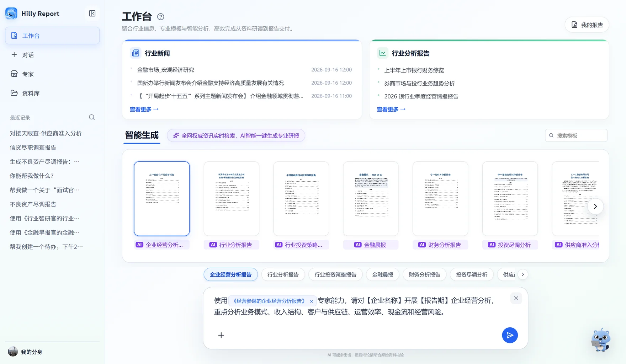626x364 pixels.
Task: Click the plus attachment icon in the prompt box
Action: (221, 335)
